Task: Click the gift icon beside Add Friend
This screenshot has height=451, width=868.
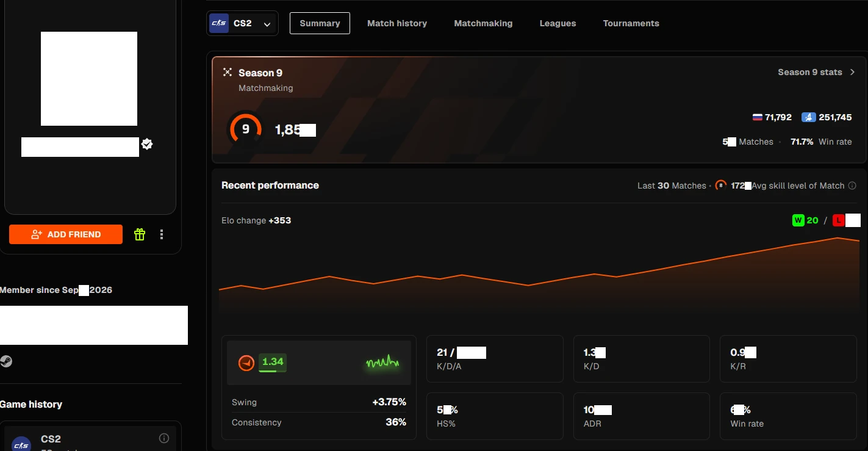Action: 140,234
